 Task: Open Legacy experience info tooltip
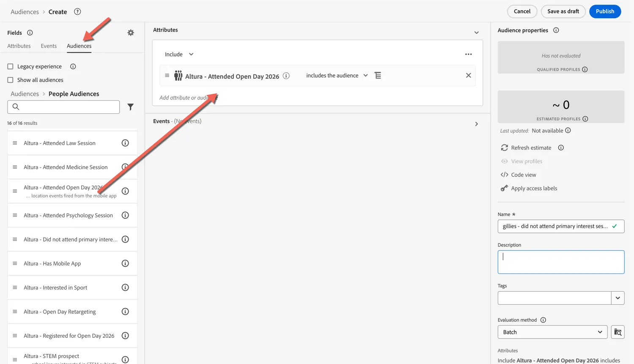73,66
